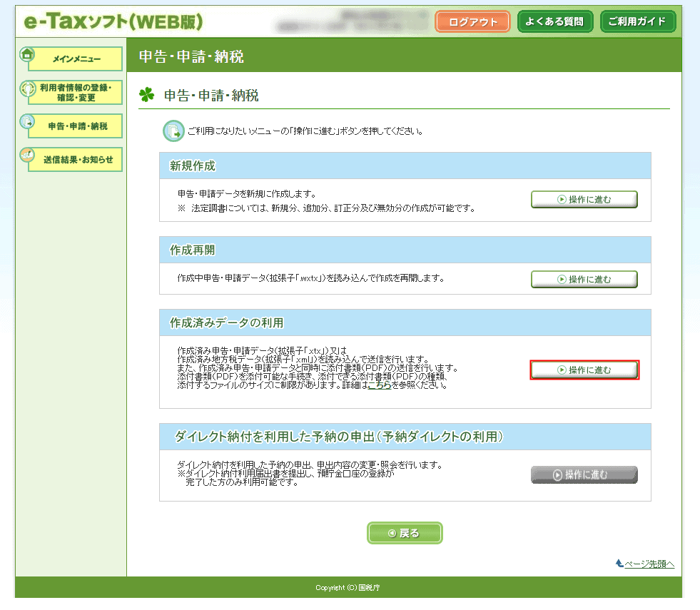
Task: Follow the こちら link for file size details
Action: tap(380, 385)
